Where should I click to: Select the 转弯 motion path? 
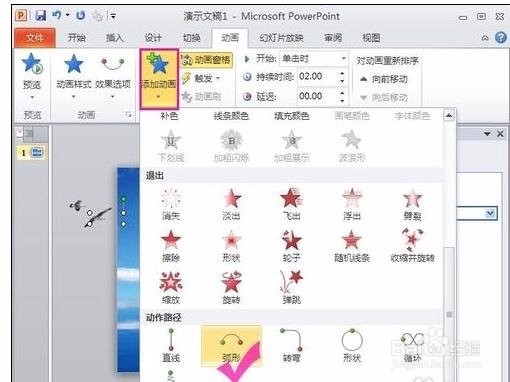pos(292,346)
